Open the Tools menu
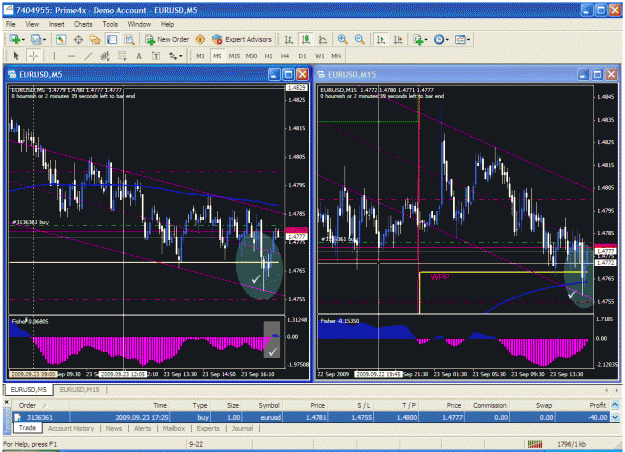 [110, 24]
